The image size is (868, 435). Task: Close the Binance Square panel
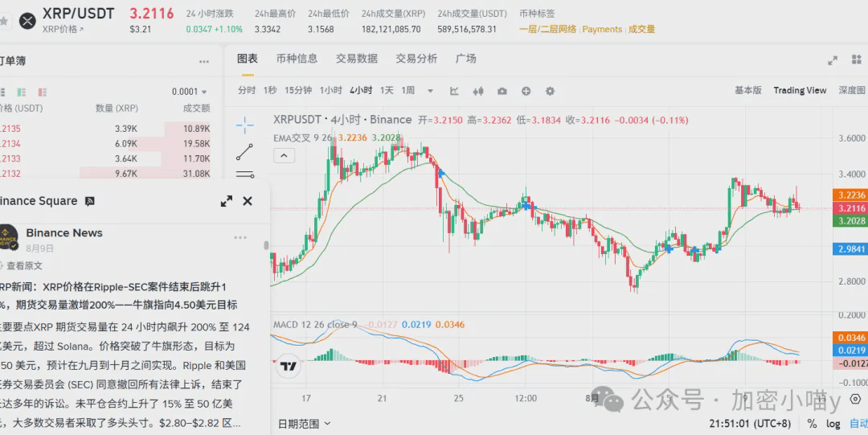coord(248,201)
